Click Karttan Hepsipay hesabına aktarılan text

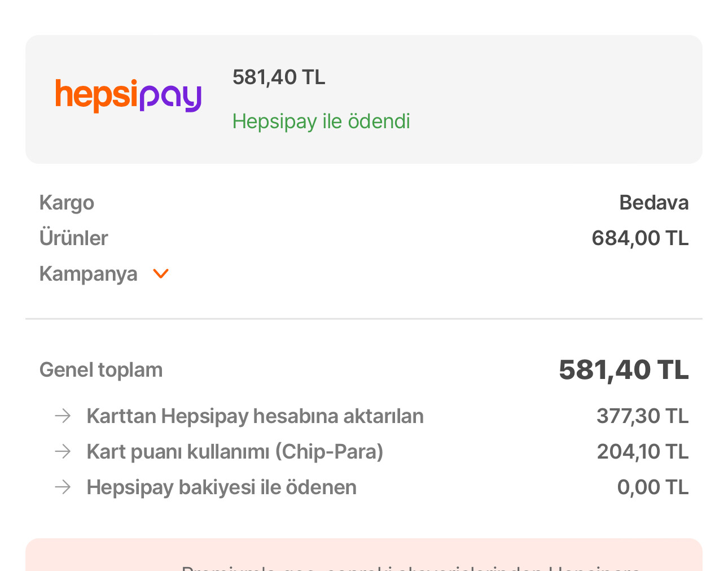click(x=255, y=416)
